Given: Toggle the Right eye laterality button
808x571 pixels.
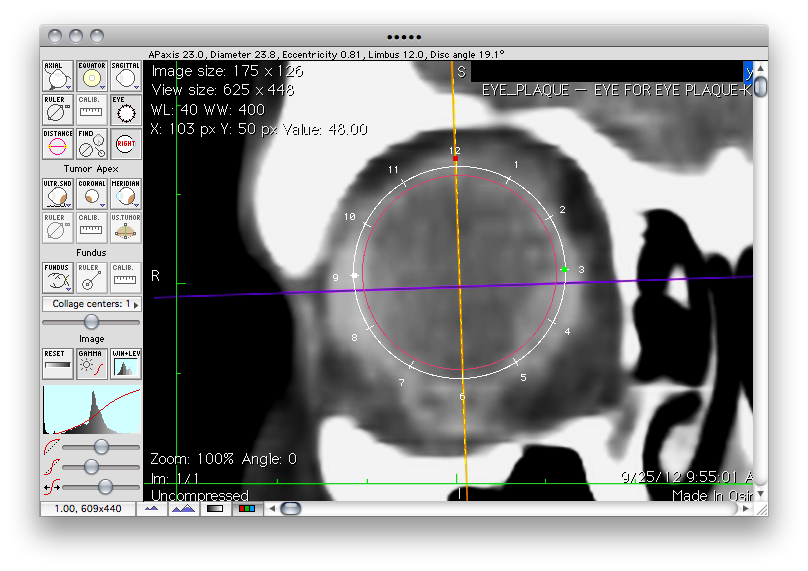Looking at the screenshot, I should coord(126,144).
